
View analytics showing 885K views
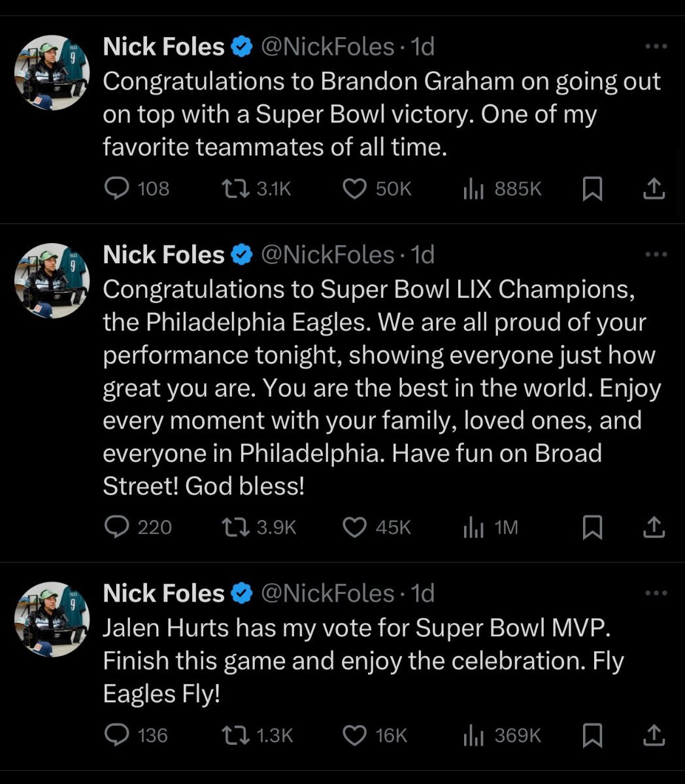(473, 189)
